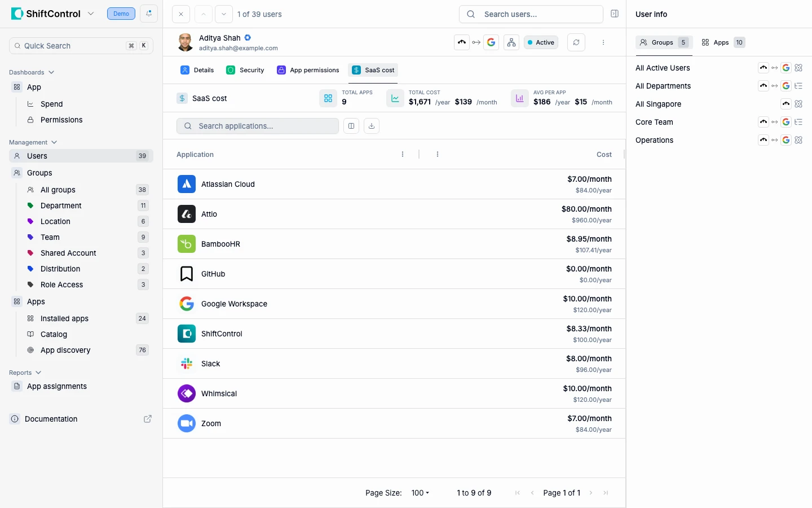Open Documentation external link icon

point(148,419)
